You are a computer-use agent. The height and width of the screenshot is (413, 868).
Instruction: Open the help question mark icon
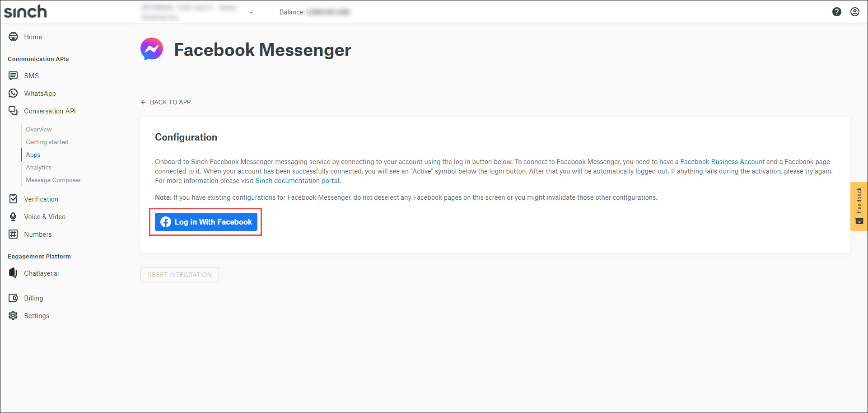point(837,12)
